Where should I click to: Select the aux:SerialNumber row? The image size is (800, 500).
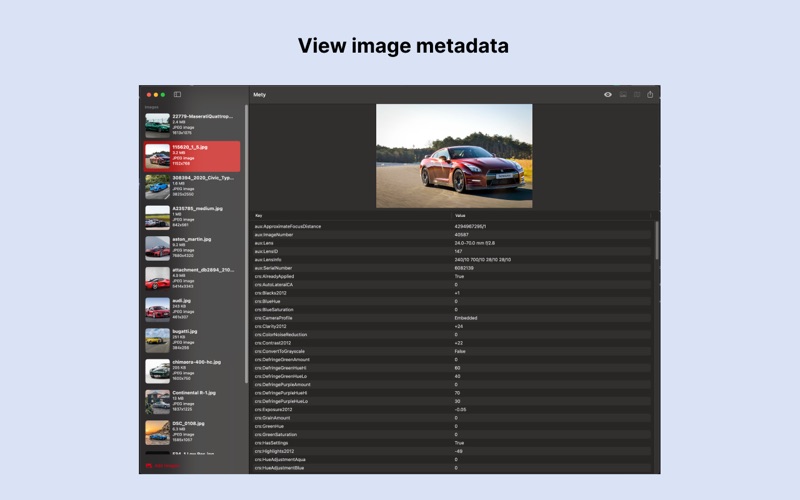point(451,268)
